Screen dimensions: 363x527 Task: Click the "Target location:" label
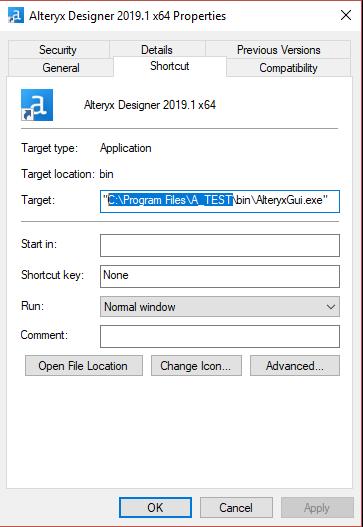pyautogui.click(x=58, y=174)
